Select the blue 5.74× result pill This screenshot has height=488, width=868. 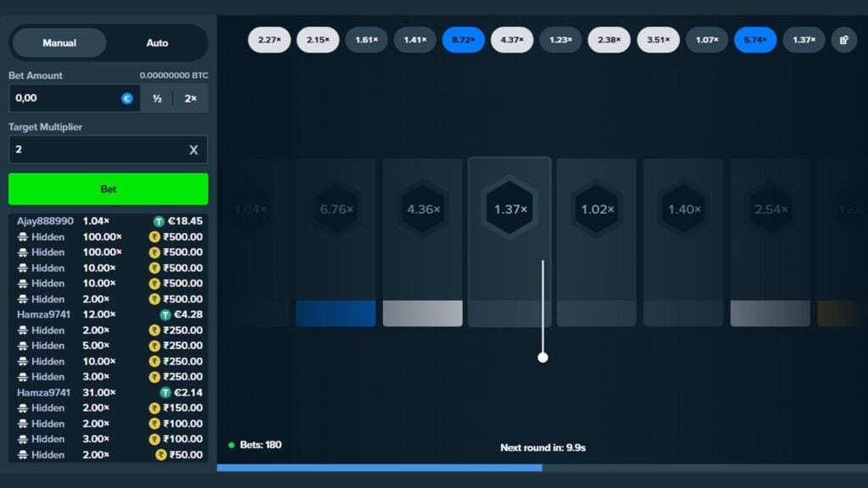[755, 40]
